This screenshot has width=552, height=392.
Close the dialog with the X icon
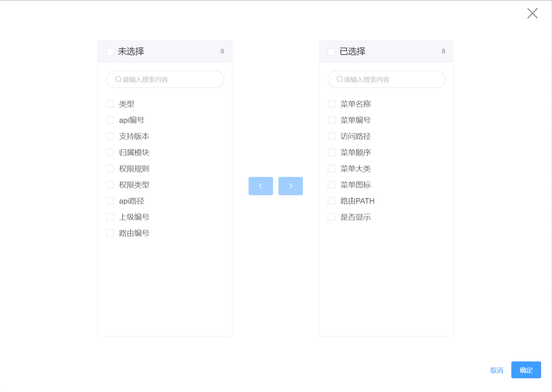pos(532,13)
